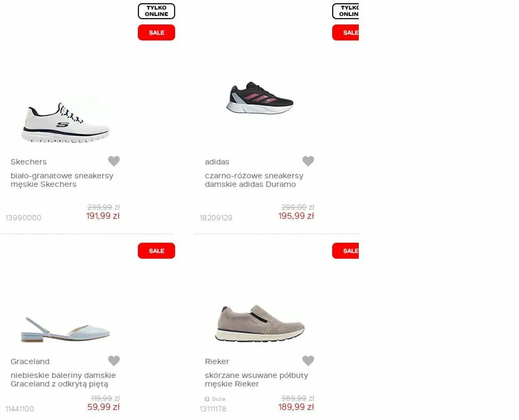Open niebieskie baleriny damskie Graceland link

(63, 379)
